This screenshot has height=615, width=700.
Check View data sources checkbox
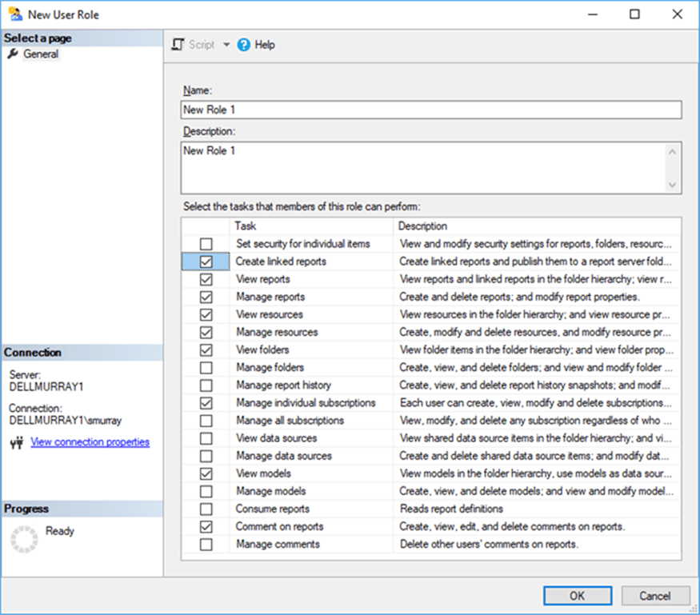(x=206, y=438)
